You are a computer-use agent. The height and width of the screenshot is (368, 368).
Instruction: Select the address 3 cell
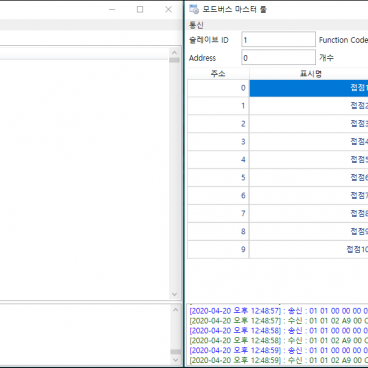point(218,142)
